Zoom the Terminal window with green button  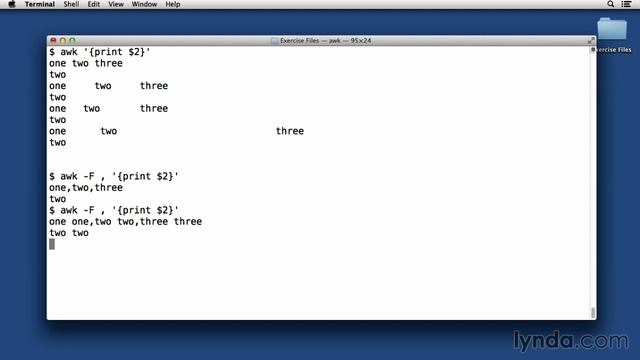pyautogui.click(x=72, y=40)
